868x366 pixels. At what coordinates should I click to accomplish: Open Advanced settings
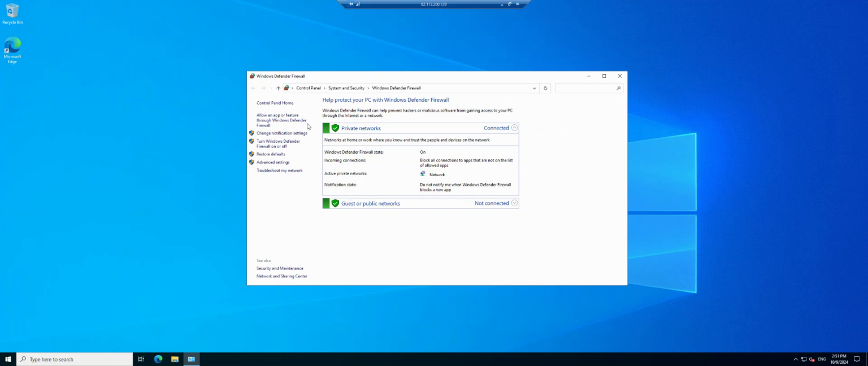click(x=273, y=162)
